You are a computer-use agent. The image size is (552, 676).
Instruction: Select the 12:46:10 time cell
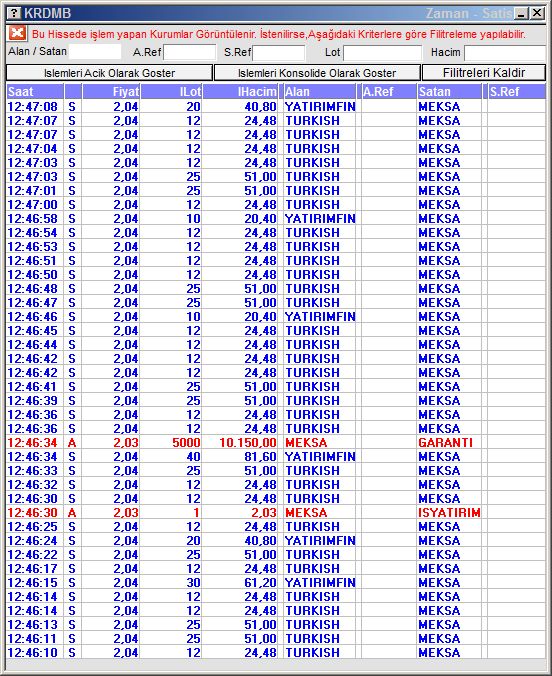pyautogui.click(x=33, y=653)
